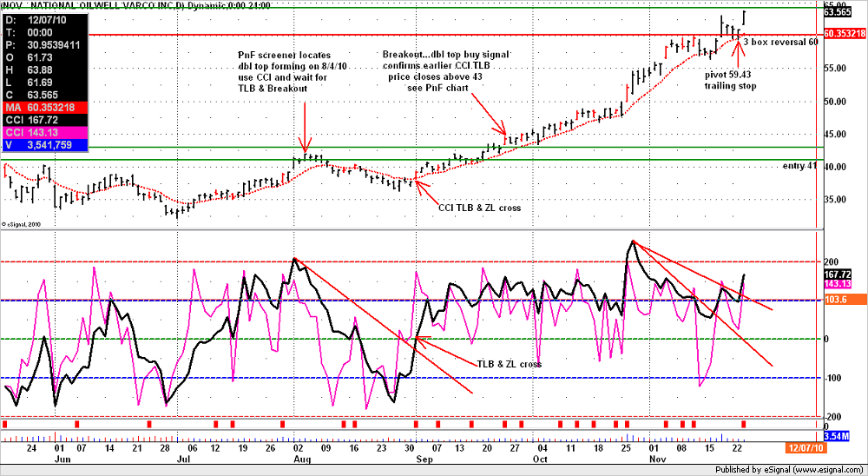Image resolution: width=868 pixels, height=476 pixels.
Task: Select the D: 12/07/10 date row
Action: coord(43,18)
